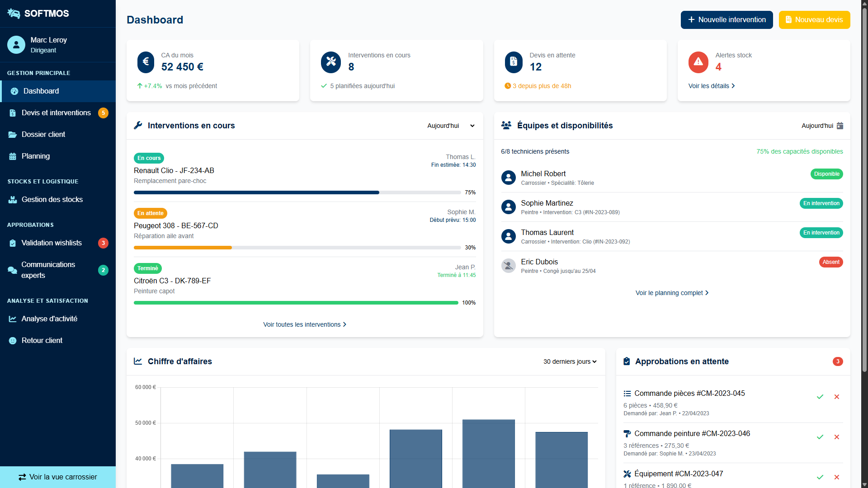The width and height of the screenshot is (868, 488).
Task: Open Voir les détails for stock alerts
Action: 711,86
